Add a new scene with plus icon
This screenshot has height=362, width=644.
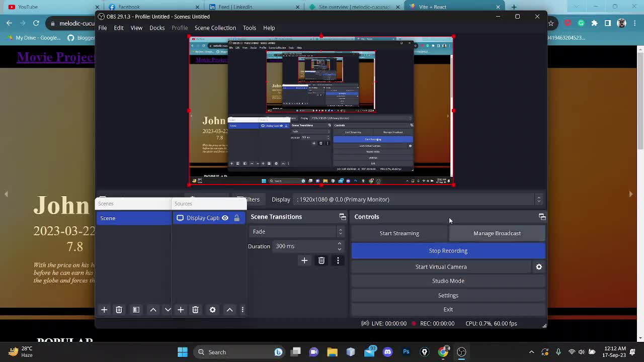[104, 310]
